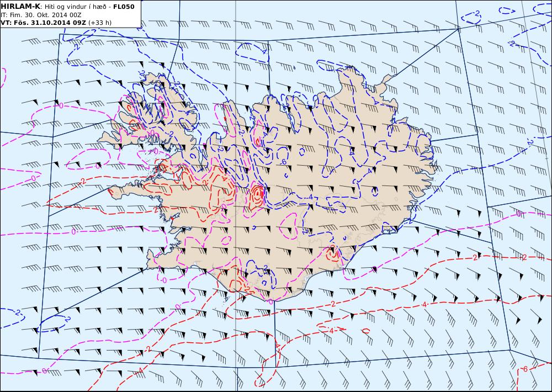Click the red '6' isotherm contour label
Image resolution: width=552 pixels, height=392 pixels.
[525, 369]
